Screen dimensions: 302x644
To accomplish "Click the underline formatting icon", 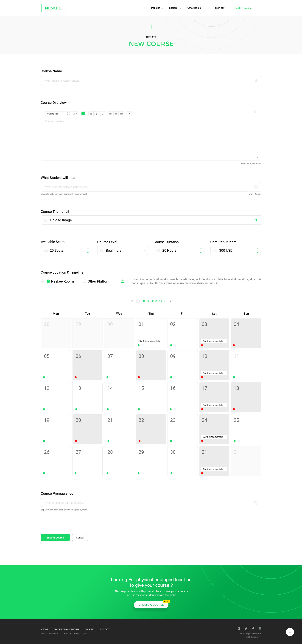I will click(102, 114).
